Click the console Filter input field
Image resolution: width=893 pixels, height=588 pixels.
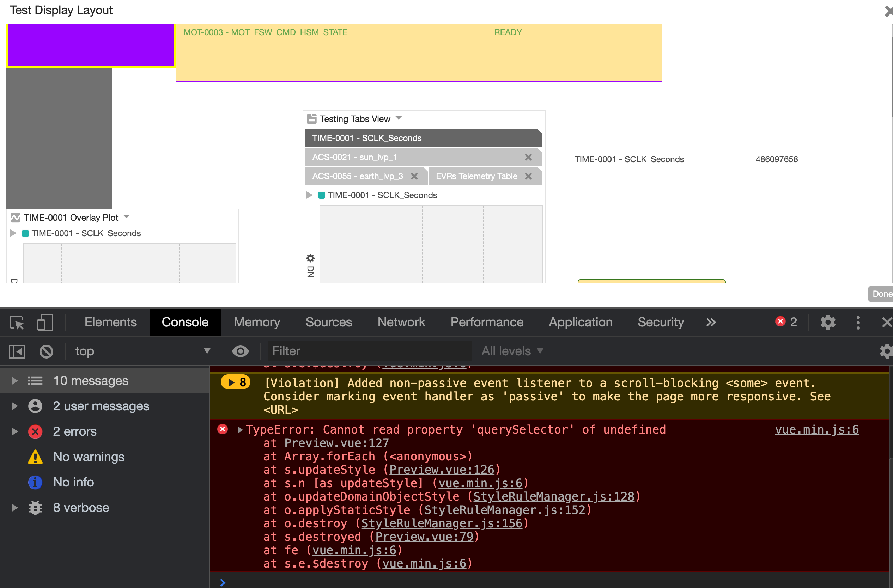click(x=370, y=351)
